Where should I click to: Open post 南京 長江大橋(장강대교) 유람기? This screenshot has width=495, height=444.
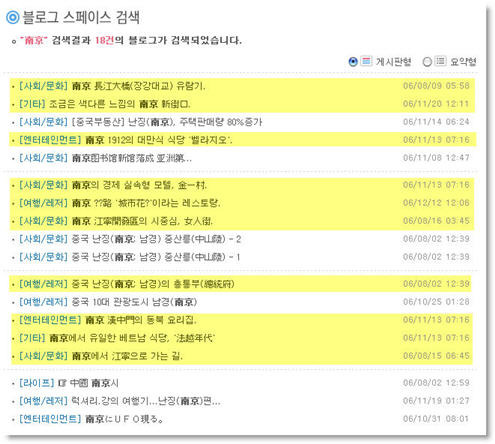pos(138,86)
